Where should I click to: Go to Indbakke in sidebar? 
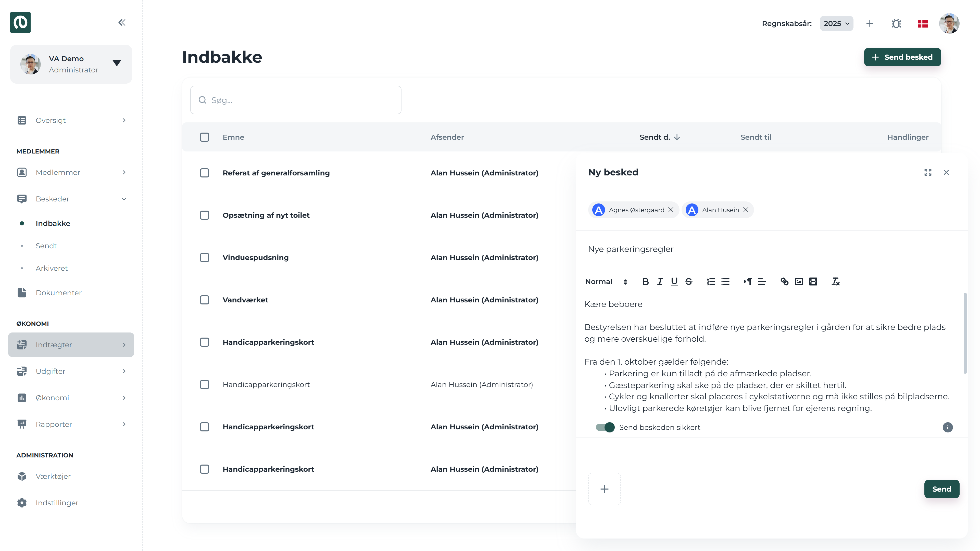coord(53,223)
